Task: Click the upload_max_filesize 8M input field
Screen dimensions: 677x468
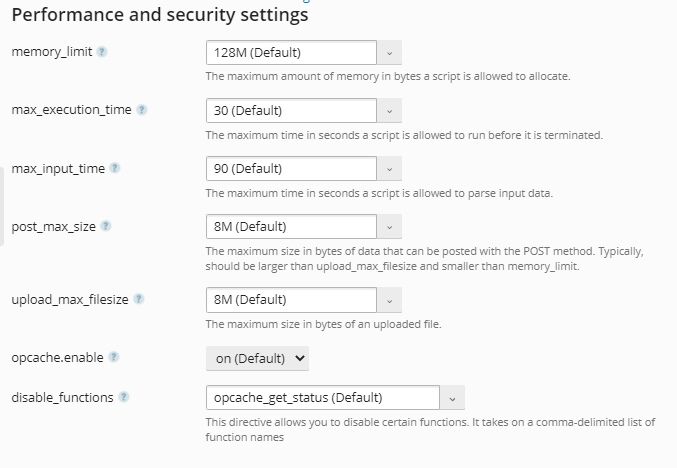Action: 291,300
